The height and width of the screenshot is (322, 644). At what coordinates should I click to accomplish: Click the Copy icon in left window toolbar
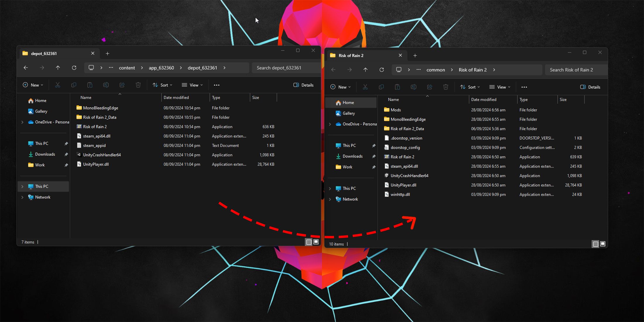(x=73, y=85)
